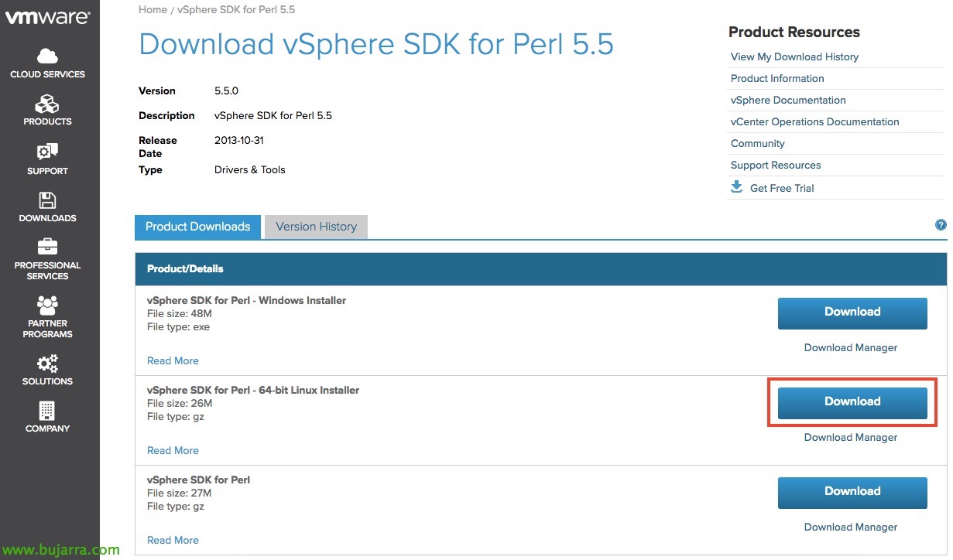953x560 pixels.
Task: Click the Professional Services sidebar label
Action: [47, 271]
